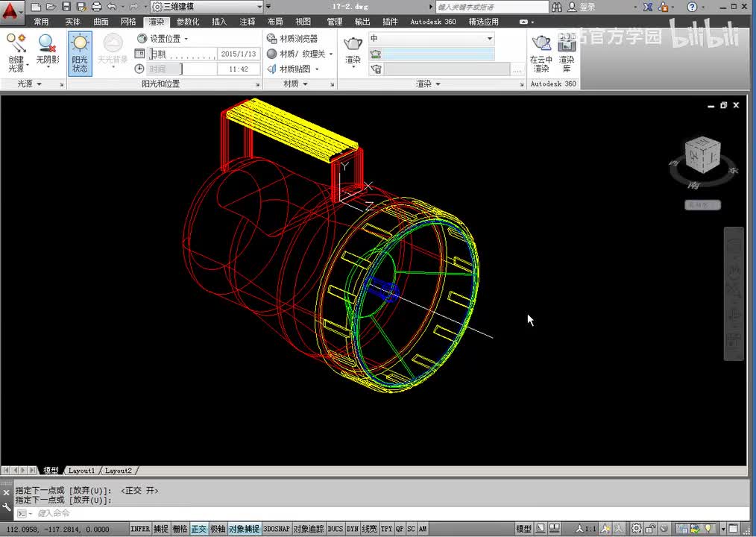Image resolution: width=756 pixels, height=537 pixels.
Task: Switch to the Layout1 tab
Action: pos(81,471)
